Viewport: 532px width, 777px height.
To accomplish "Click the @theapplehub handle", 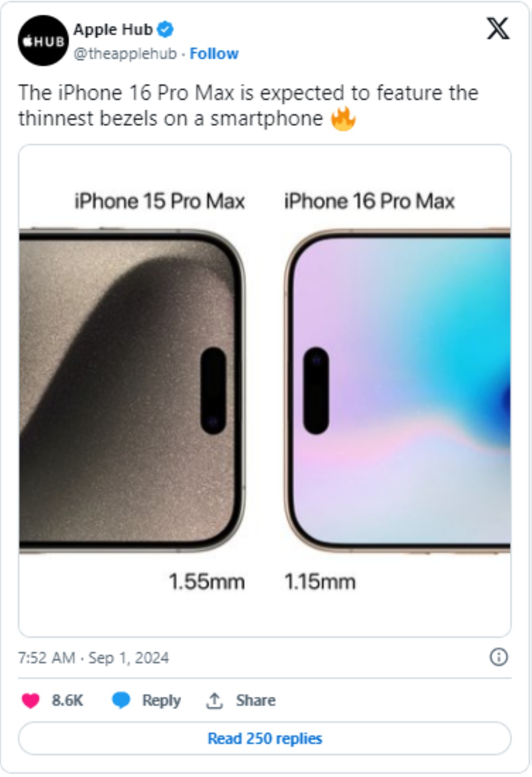I will [x=125, y=54].
